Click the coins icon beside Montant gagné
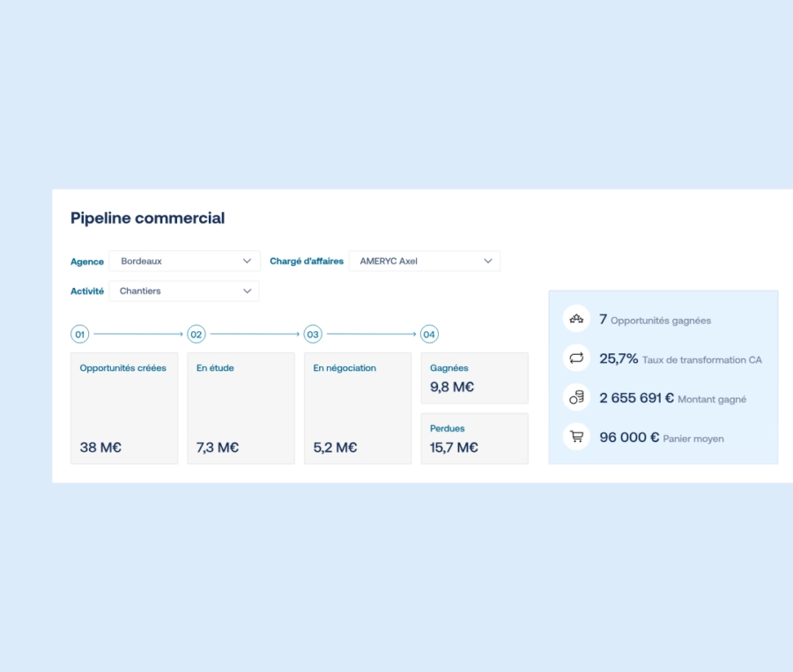The width and height of the screenshot is (793, 672). tap(577, 398)
